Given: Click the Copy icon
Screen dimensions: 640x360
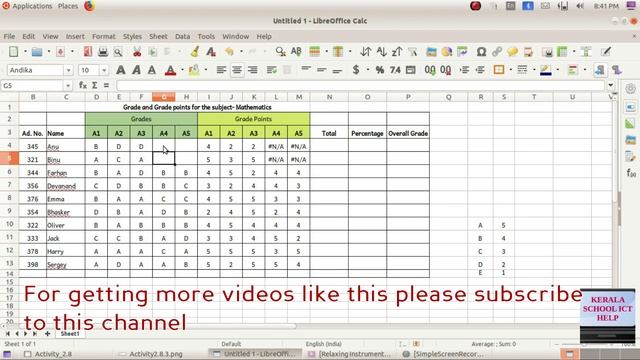Looking at the screenshot, I should 153,52.
